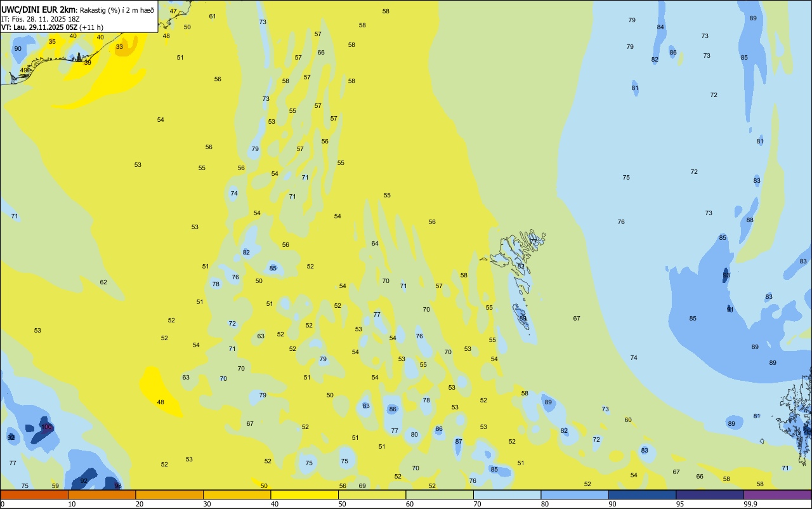Click the map value '87' on the map
This screenshot has height=509, width=812.
[459, 442]
